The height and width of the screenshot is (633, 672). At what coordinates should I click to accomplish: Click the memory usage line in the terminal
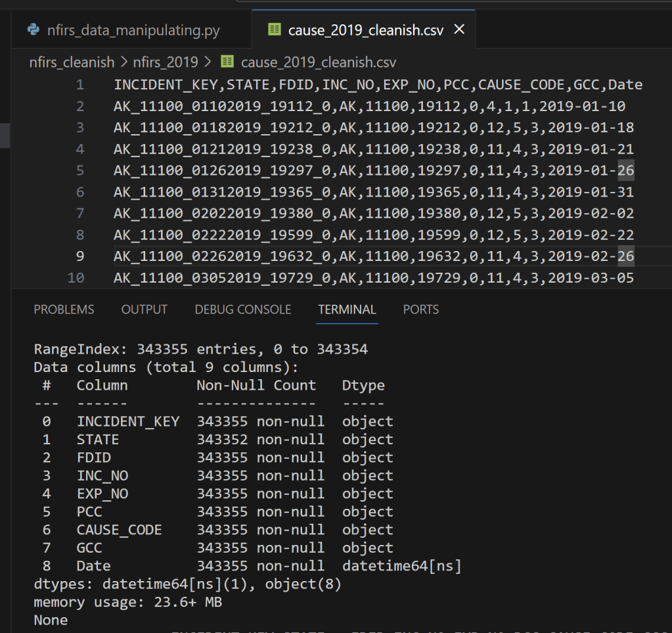click(129, 602)
